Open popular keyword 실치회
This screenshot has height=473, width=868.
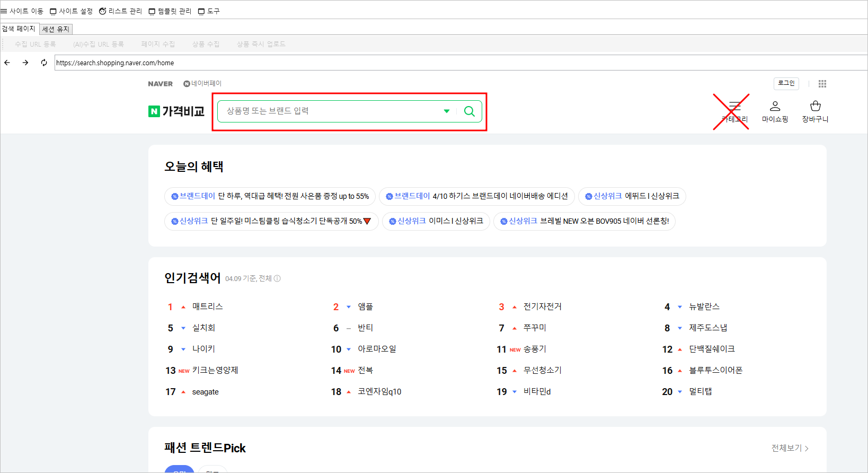pos(203,328)
